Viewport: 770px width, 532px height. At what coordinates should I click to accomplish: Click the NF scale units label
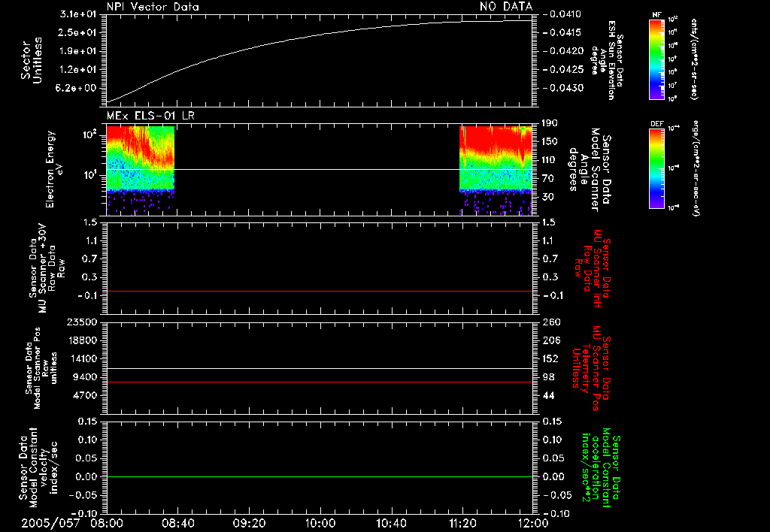694,59
